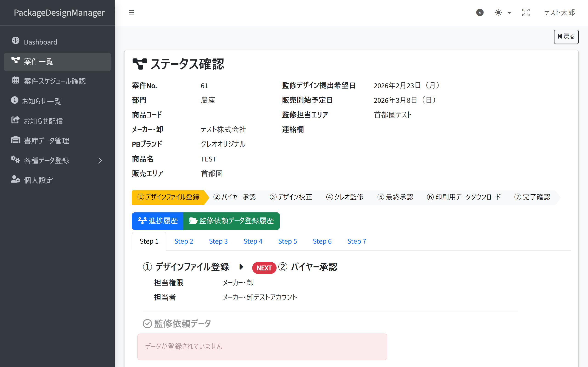Switch to the Step 5 tab
588x367 pixels.
click(287, 241)
